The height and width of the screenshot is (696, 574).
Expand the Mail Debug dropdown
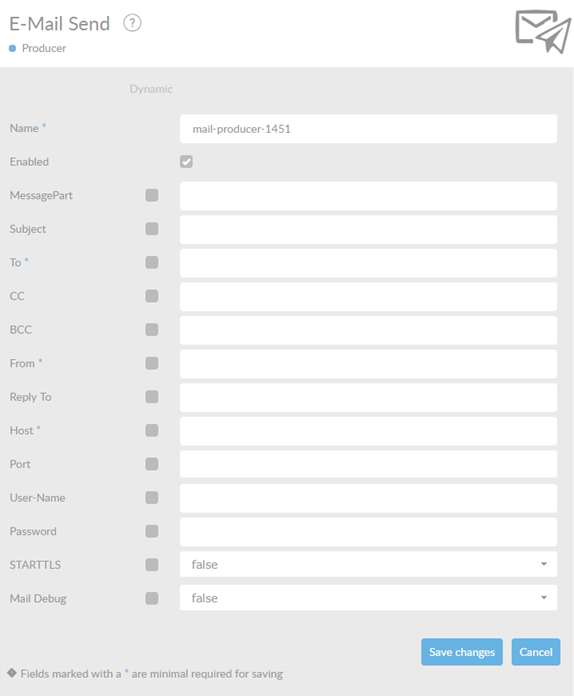tap(368, 598)
